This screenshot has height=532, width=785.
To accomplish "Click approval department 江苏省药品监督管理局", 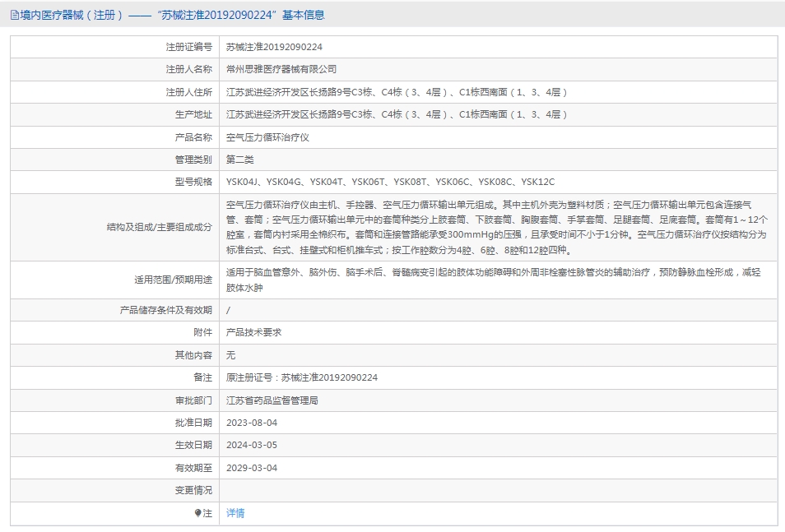I will [x=272, y=400].
